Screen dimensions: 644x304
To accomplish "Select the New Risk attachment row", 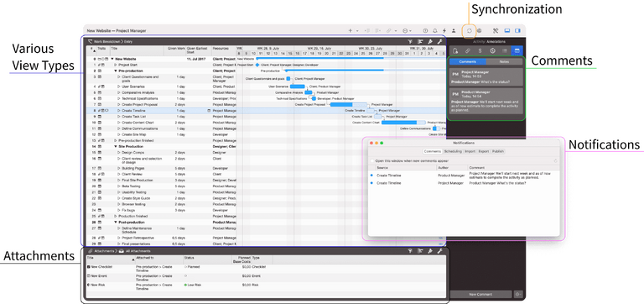I will tap(265, 286).
